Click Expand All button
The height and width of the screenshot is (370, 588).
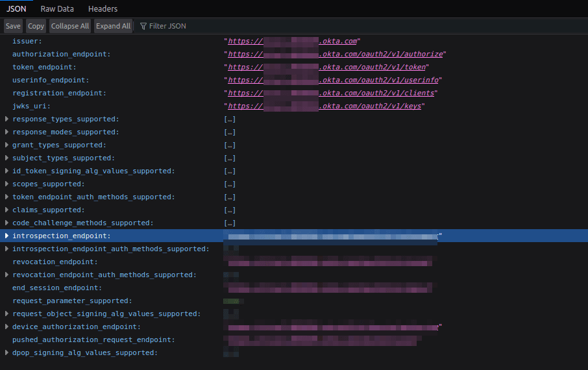click(x=113, y=26)
